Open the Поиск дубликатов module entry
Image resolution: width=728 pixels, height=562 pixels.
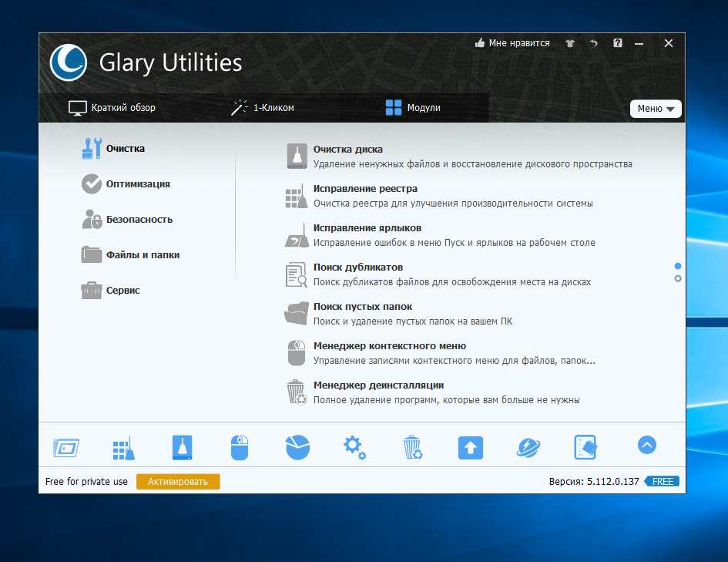359,268
